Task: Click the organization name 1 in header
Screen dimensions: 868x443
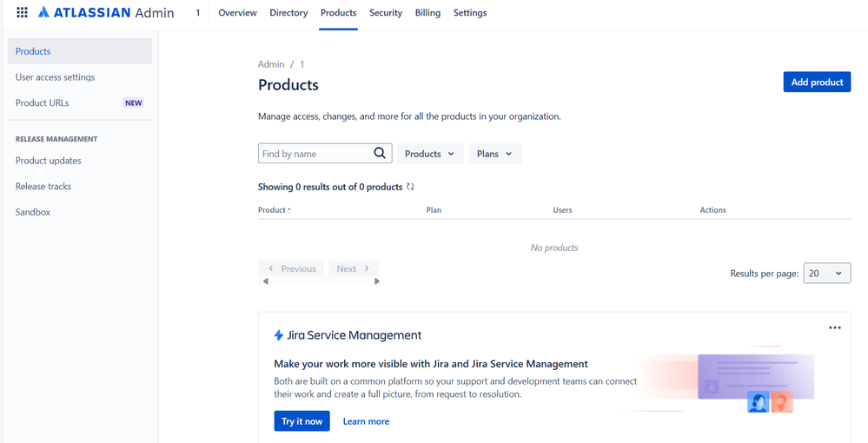Action: pyautogui.click(x=197, y=13)
